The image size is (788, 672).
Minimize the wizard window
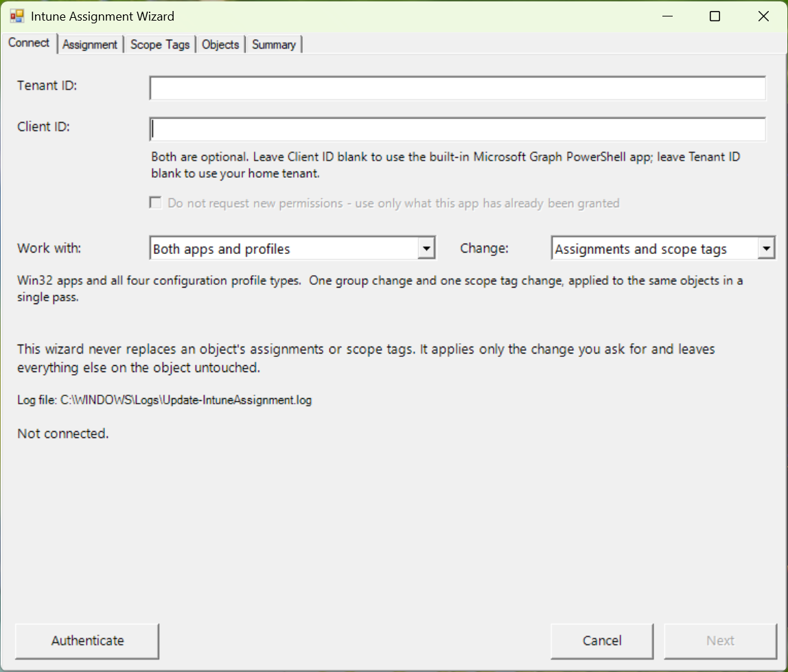667,16
